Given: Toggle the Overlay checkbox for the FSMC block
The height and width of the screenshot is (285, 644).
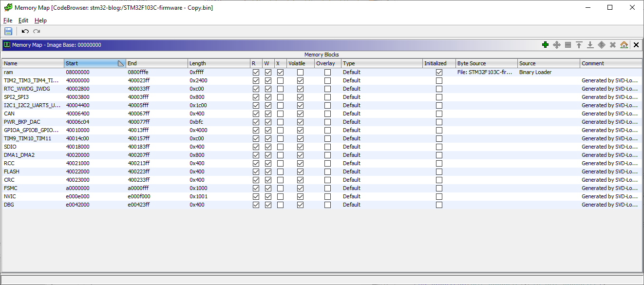Looking at the screenshot, I should tap(327, 188).
